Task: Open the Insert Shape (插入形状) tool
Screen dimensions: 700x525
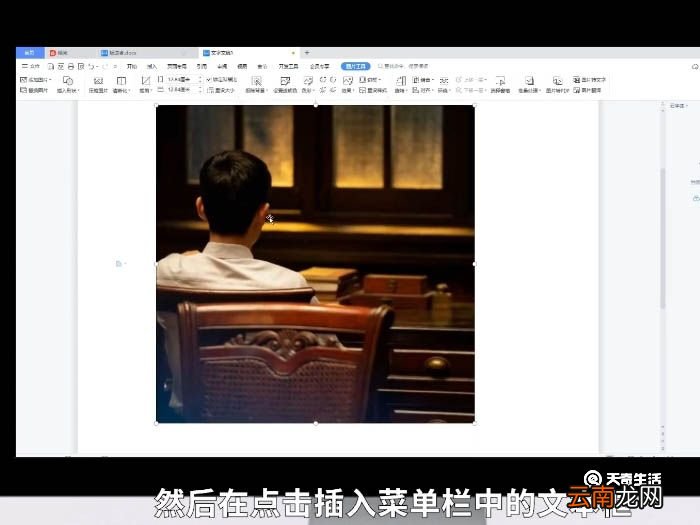Action: tap(68, 84)
